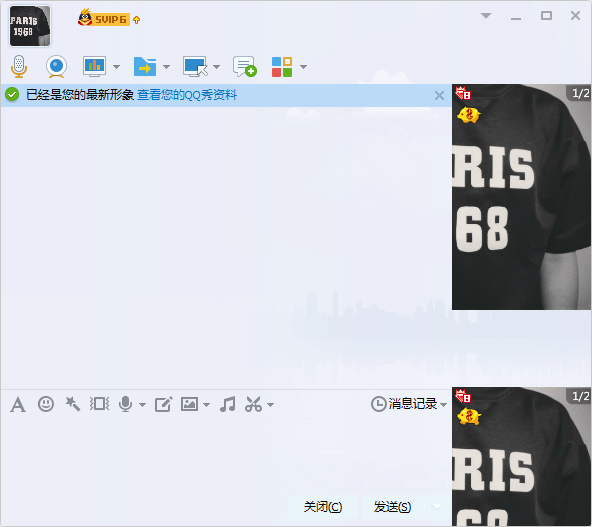Click the 发送(S) send button
The image size is (592, 527).
point(393,507)
